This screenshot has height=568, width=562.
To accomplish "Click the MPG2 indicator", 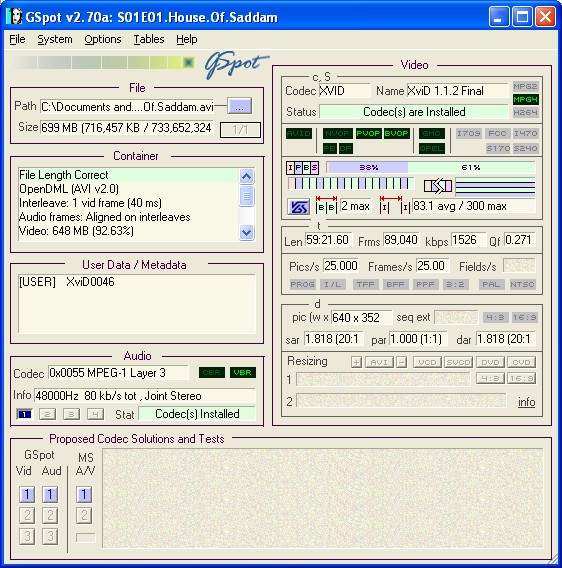I will coord(525,86).
